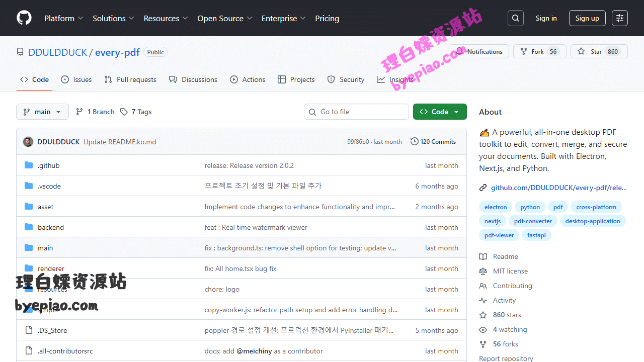This screenshot has height=362, width=644.
Task: Click the Notifications button
Action: tap(479, 51)
